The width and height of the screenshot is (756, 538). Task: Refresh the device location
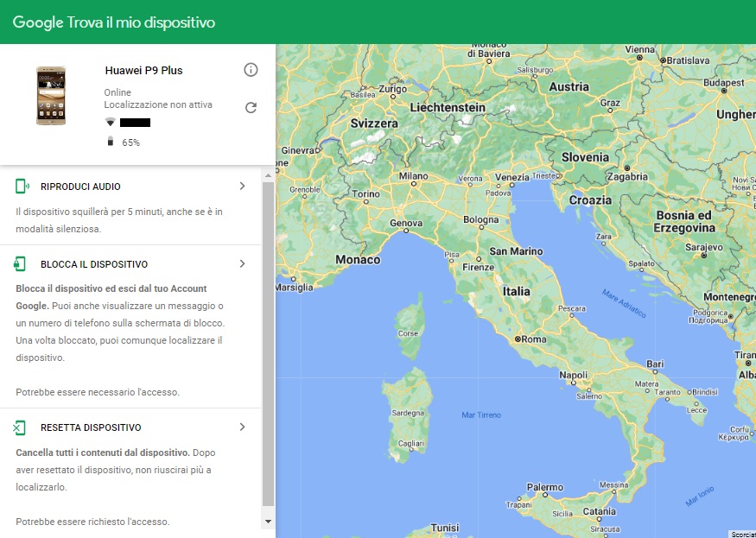click(251, 107)
